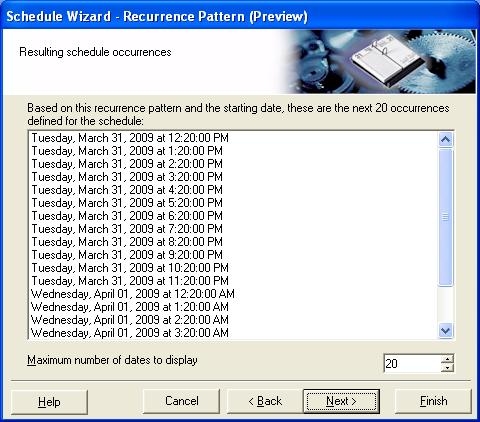Click the Help button
480x422 pixels.
tap(49, 402)
